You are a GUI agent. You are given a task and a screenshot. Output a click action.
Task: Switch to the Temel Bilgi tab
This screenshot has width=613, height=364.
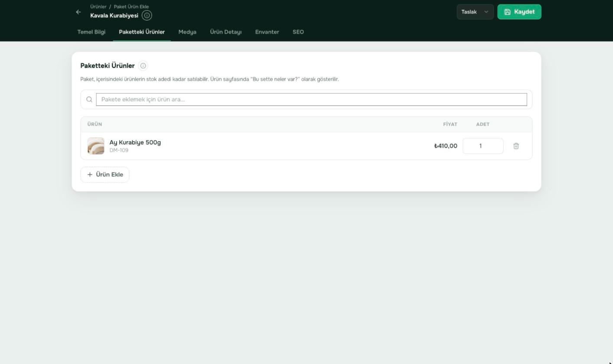click(x=92, y=32)
